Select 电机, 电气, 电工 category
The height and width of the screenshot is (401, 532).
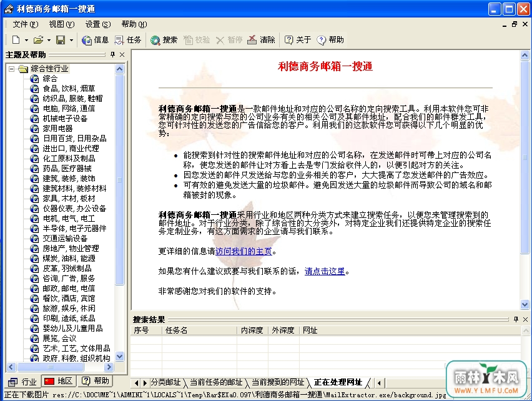[69, 219]
